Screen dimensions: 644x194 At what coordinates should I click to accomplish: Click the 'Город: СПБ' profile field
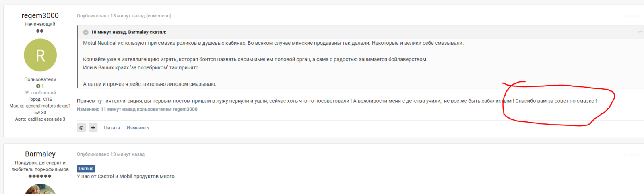click(40, 99)
